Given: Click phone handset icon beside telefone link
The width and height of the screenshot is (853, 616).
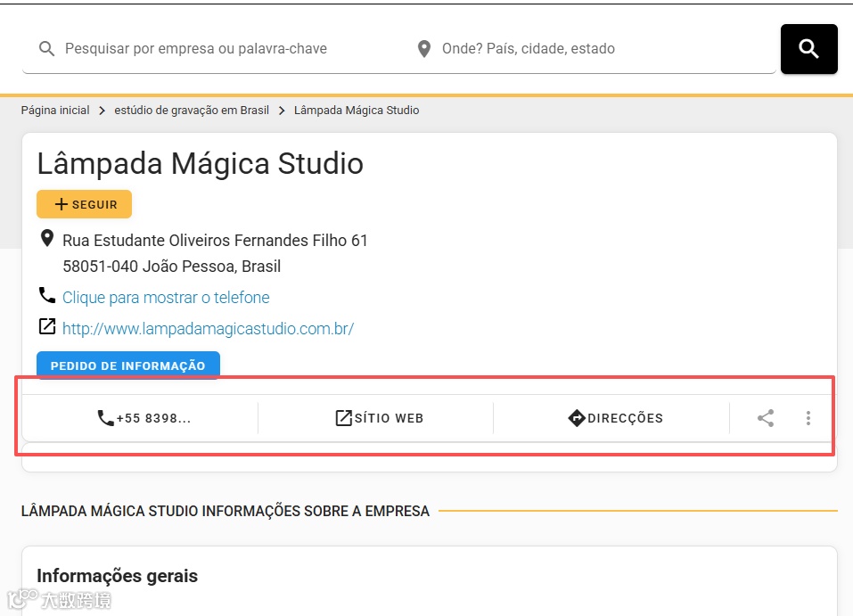Looking at the screenshot, I should 47,295.
